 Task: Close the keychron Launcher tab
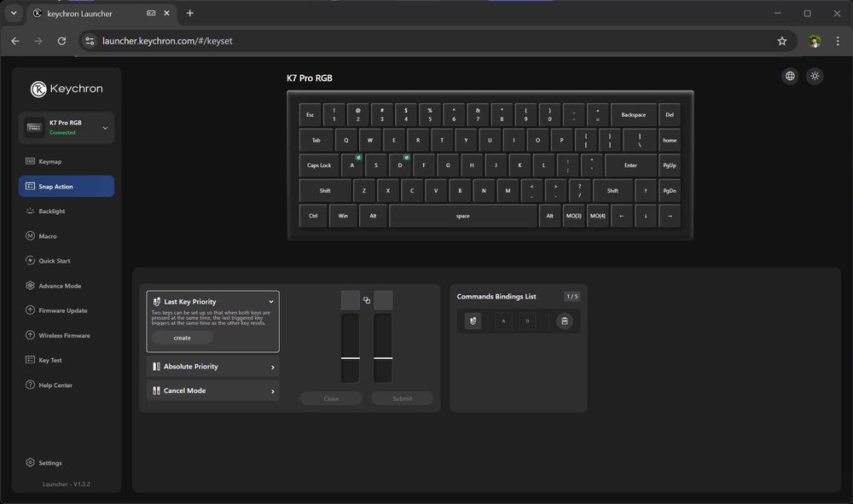click(x=166, y=13)
